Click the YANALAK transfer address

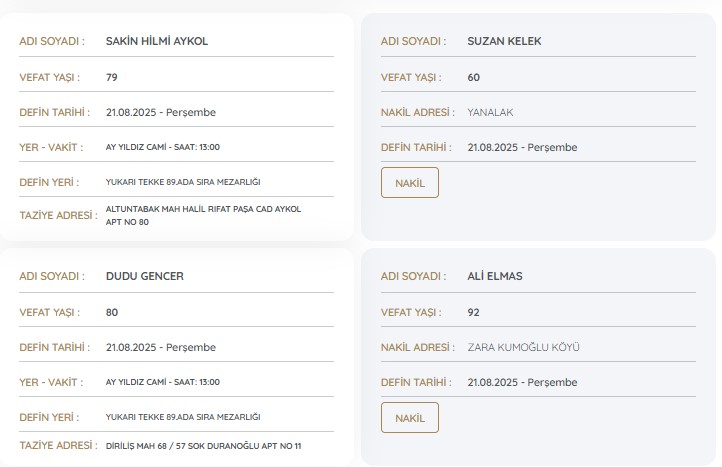tap(490, 112)
